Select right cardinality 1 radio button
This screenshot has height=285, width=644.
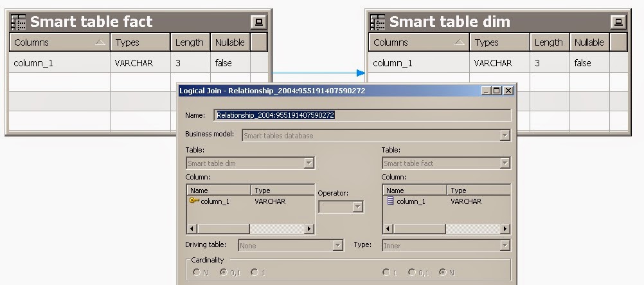pyautogui.click(x=386, y=272)
